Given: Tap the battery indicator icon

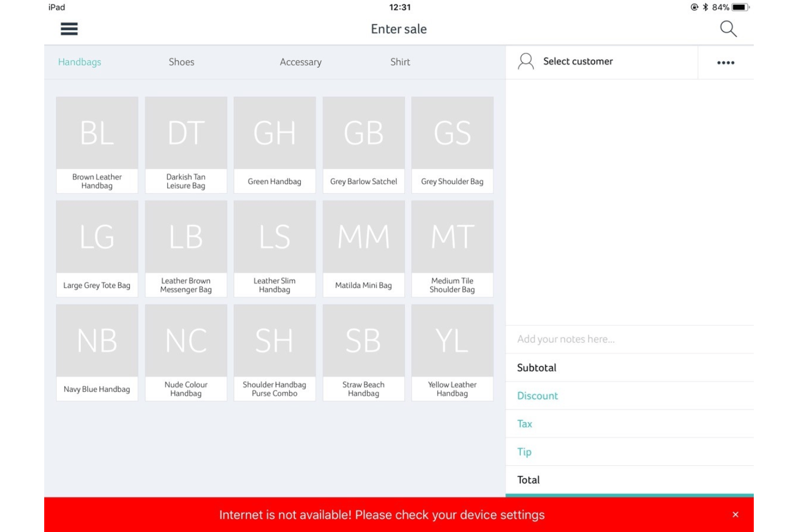Looking at the screenshot, I should pos(740,7).
